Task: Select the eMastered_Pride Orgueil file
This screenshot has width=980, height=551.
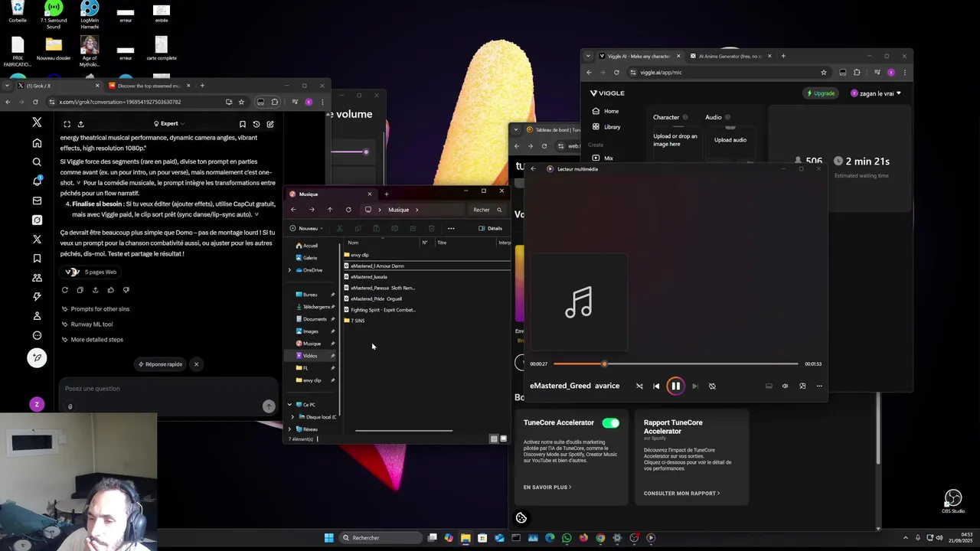Action: pyautogui.click(x=375, y=299)
